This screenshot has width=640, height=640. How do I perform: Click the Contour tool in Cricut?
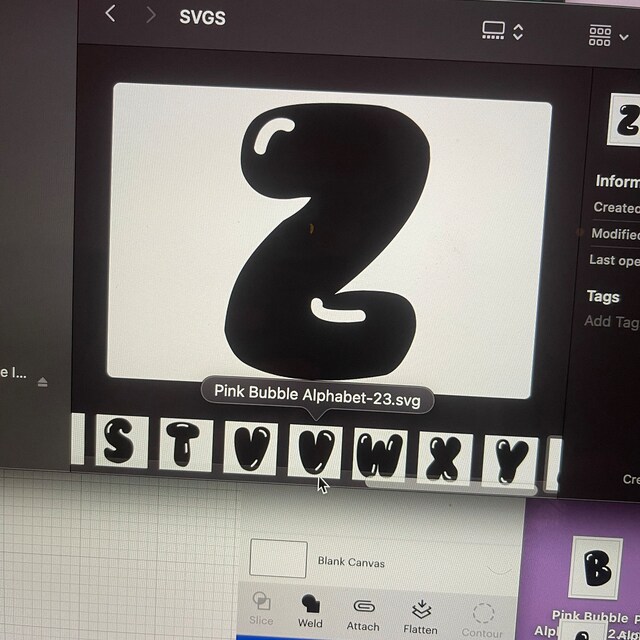click(482, 621)
